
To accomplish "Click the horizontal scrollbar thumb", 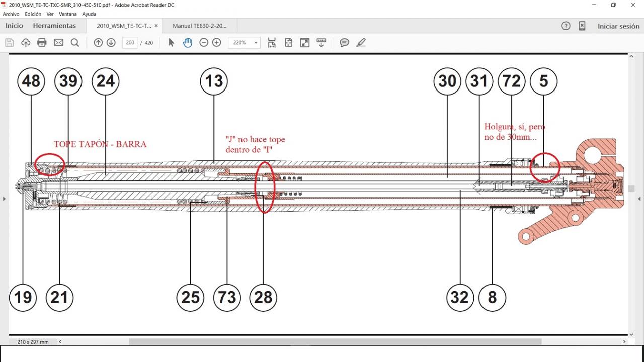I will point(335,342).
